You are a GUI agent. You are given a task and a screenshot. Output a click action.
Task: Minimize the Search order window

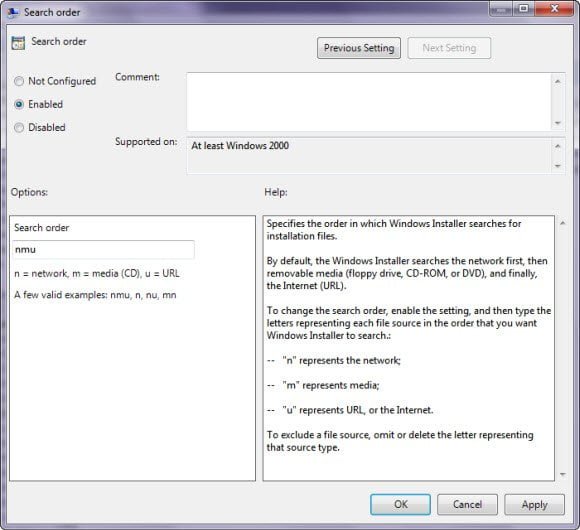[500, 8]
